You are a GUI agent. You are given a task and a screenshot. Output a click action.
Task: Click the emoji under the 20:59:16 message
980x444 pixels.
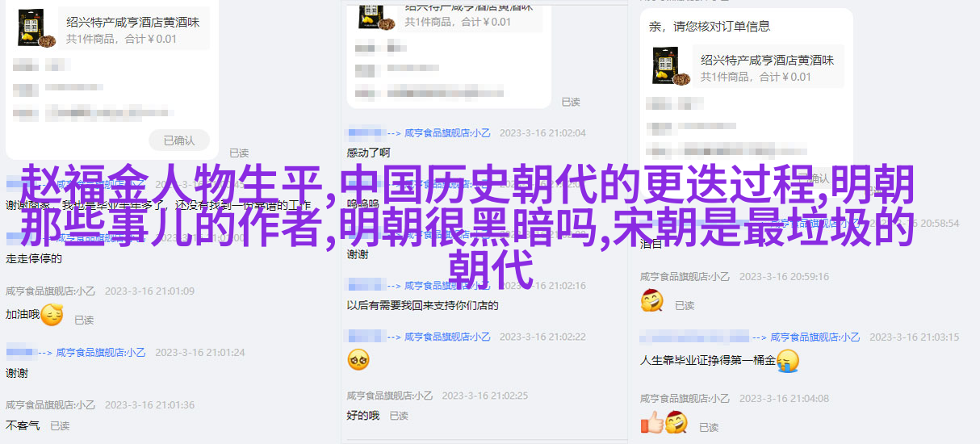click(651, 301)
